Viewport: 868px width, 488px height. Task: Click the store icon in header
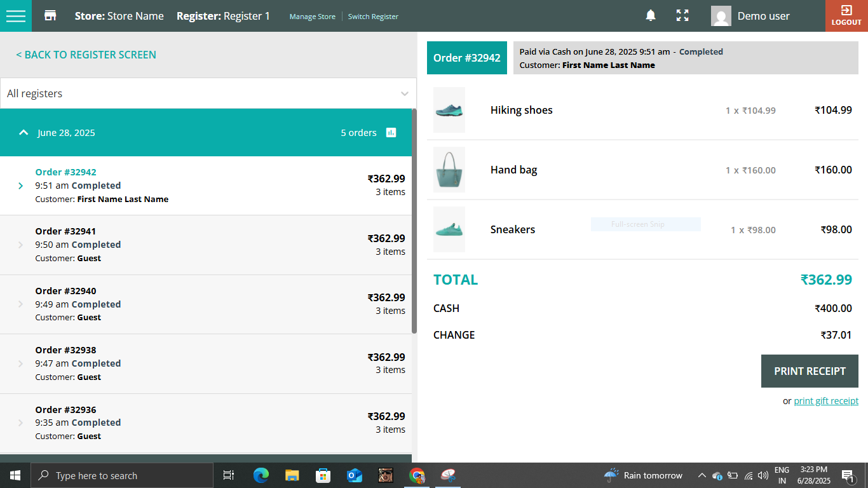(50, 16)
